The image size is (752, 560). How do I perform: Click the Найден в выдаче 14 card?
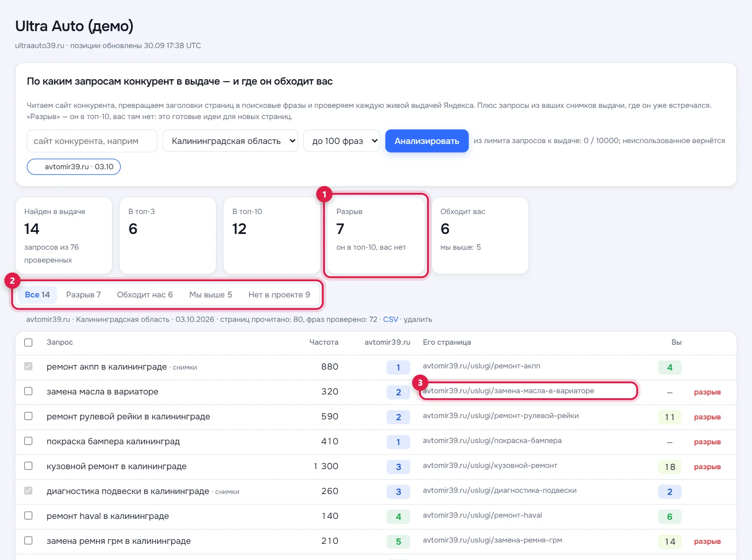pos(64,235)
